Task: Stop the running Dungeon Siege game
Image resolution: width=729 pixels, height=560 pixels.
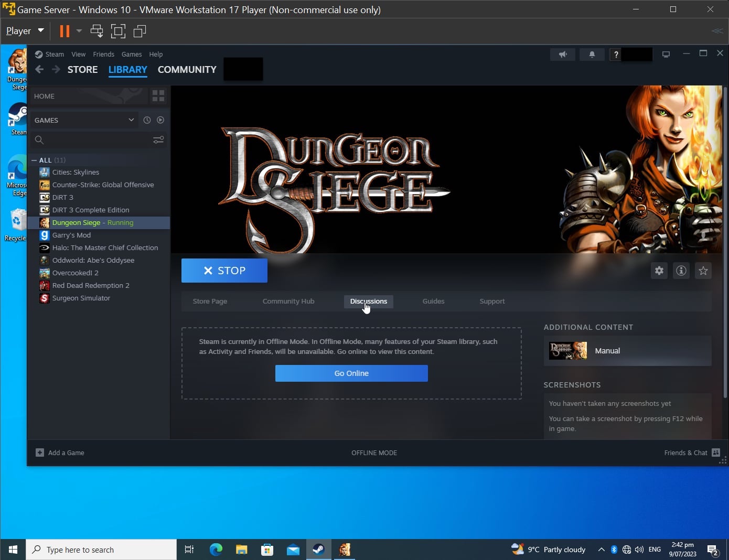Action: click(x=224, y=271)
